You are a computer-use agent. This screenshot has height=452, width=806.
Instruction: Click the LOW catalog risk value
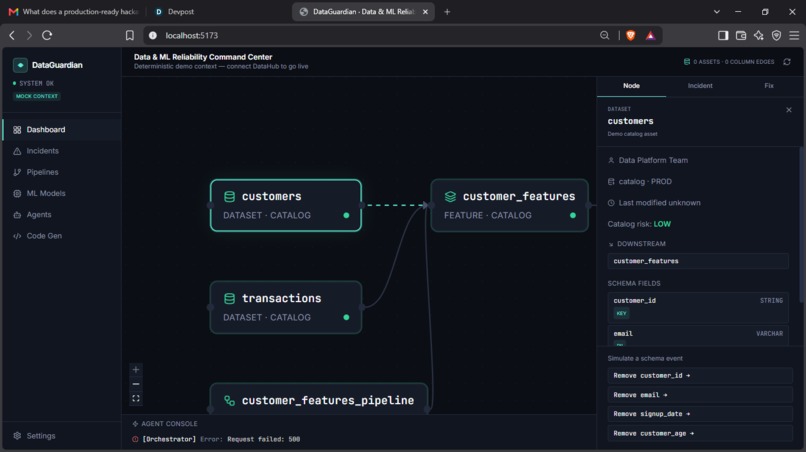(662, 224)
